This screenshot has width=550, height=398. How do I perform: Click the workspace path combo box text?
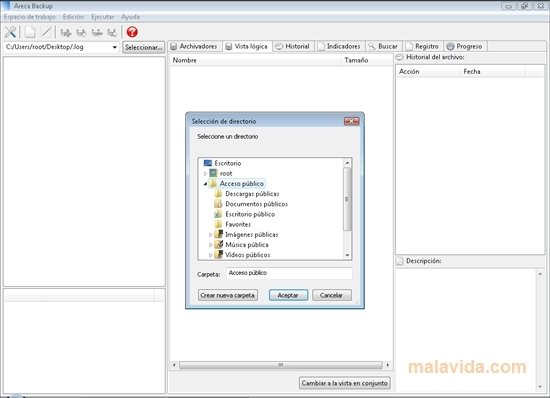(45, 47)
